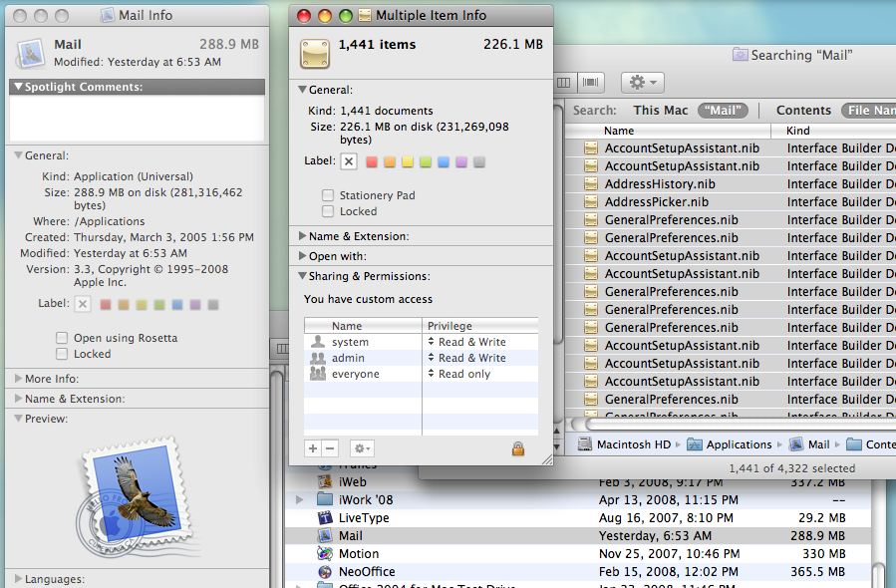Change system privilege Read & Write popup

tap(467, 342)
